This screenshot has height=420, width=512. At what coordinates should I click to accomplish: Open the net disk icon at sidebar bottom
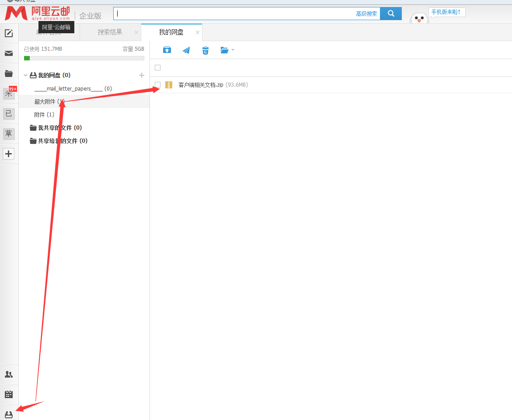[x=9, y=414]
